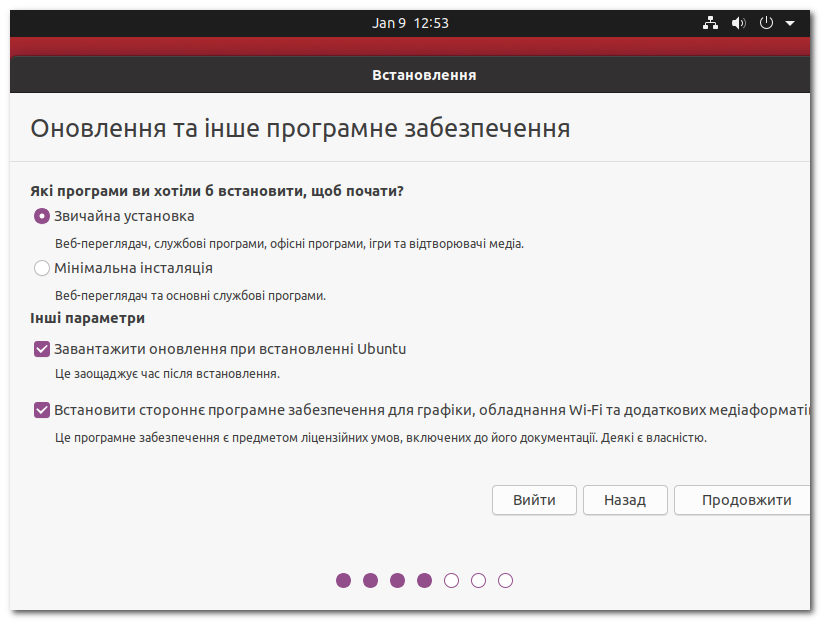Select the fifth hollow progress dot
The width and height of the screenshot is (821, 621).
point(452,580)
